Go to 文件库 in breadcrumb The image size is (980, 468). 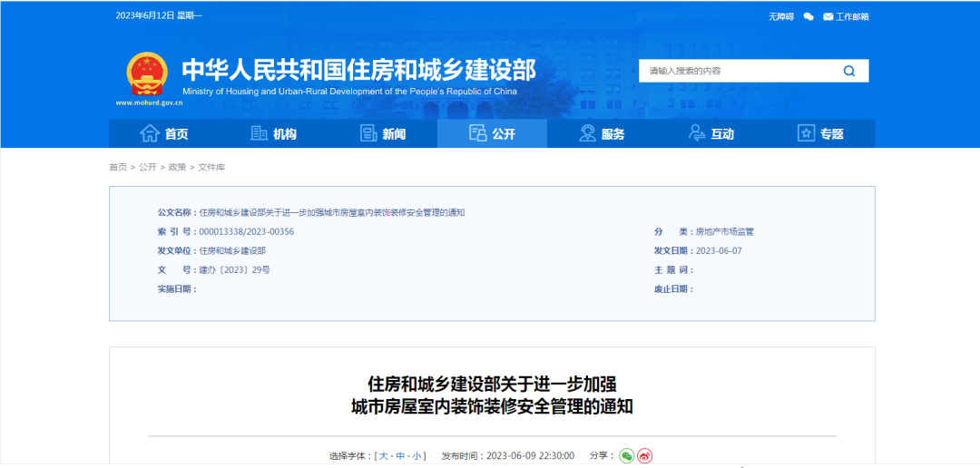click(211, 167)
